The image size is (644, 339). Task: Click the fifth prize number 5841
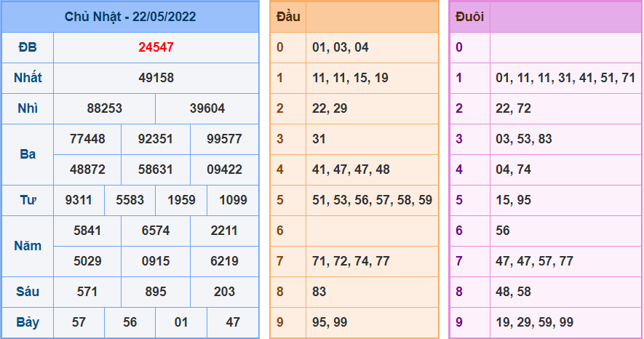[x=87, y=231]
